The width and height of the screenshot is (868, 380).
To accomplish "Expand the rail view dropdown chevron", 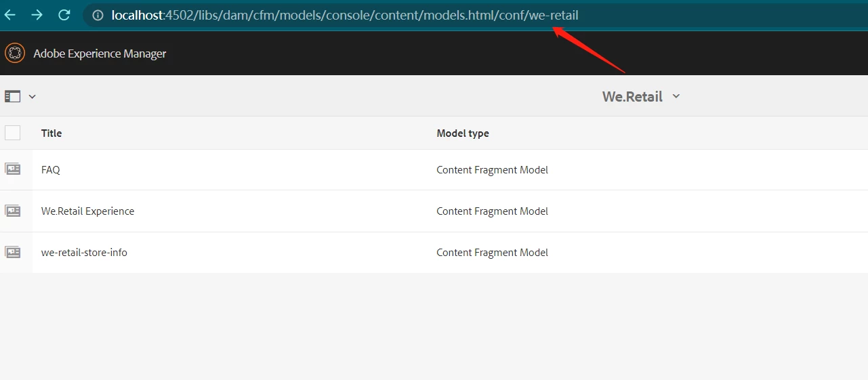I will pos(32,96).
